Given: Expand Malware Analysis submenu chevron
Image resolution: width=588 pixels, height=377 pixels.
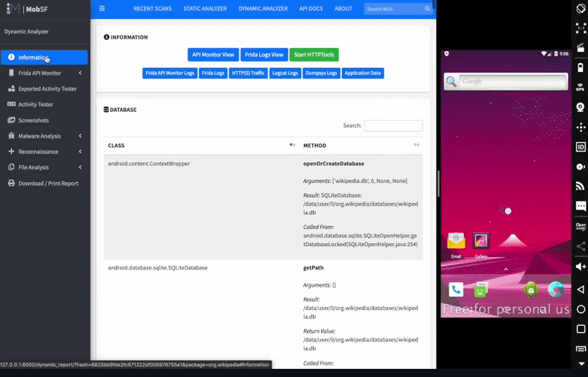Looking at the screenshot, I should click(x=80, y=136).
